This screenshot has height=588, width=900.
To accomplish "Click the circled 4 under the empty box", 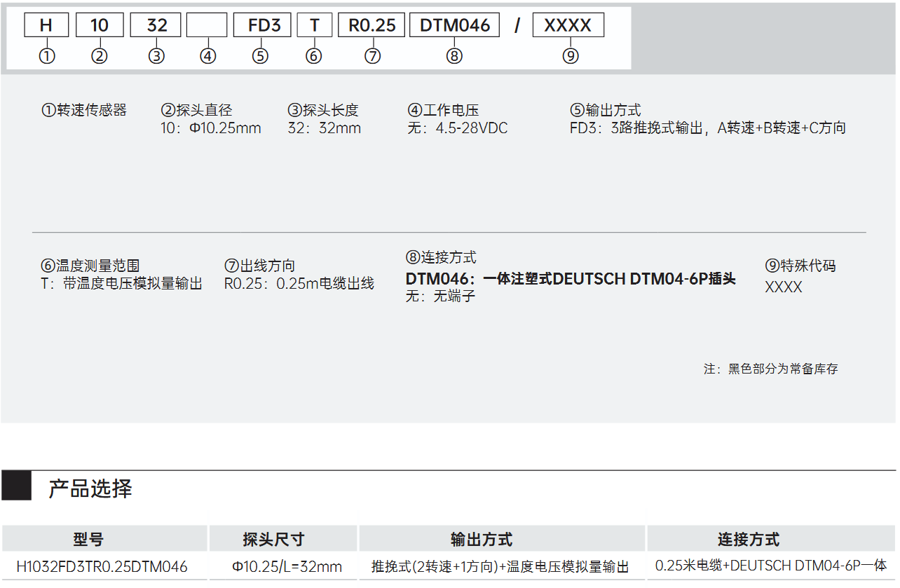I will tap(207, 56).
